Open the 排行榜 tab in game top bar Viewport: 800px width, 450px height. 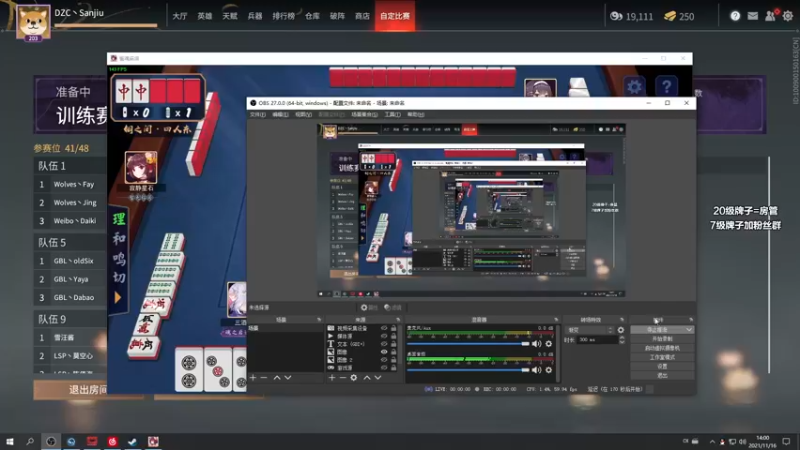(283, 16)
